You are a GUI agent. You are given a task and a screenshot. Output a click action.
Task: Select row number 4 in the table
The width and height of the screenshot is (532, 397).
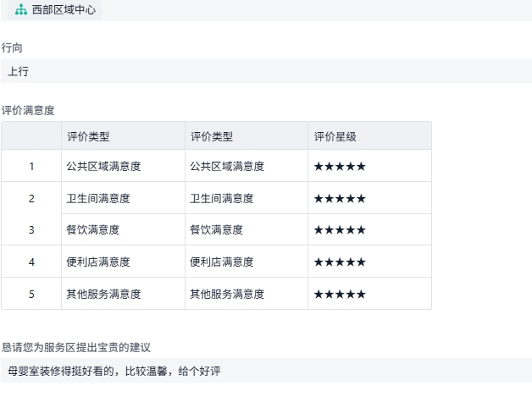pos(31,262)
